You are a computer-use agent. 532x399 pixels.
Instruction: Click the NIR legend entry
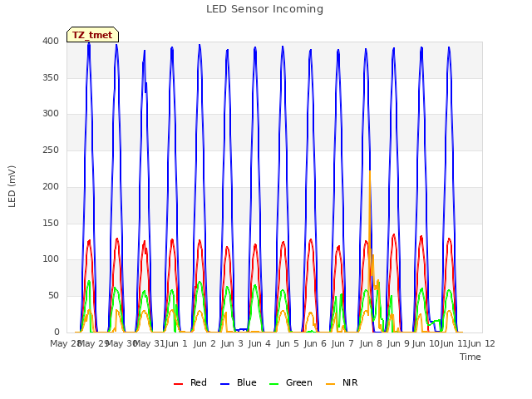342,382
